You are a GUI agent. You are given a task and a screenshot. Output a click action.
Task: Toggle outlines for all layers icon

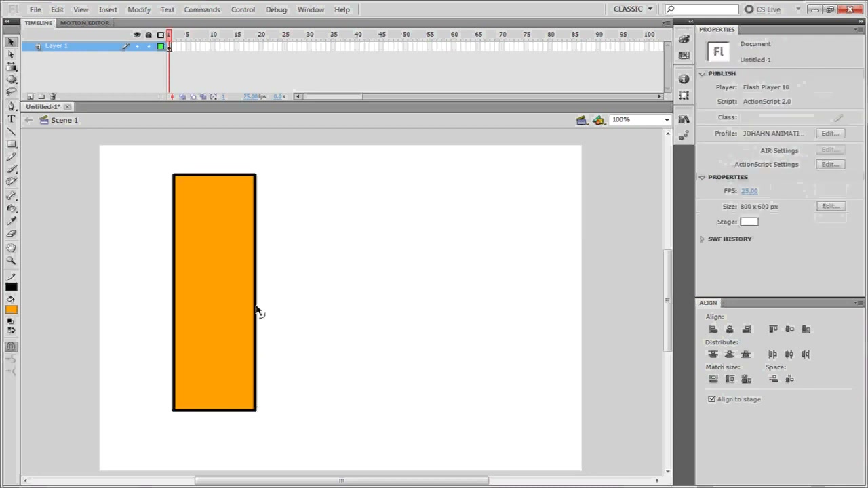point(161,35)
